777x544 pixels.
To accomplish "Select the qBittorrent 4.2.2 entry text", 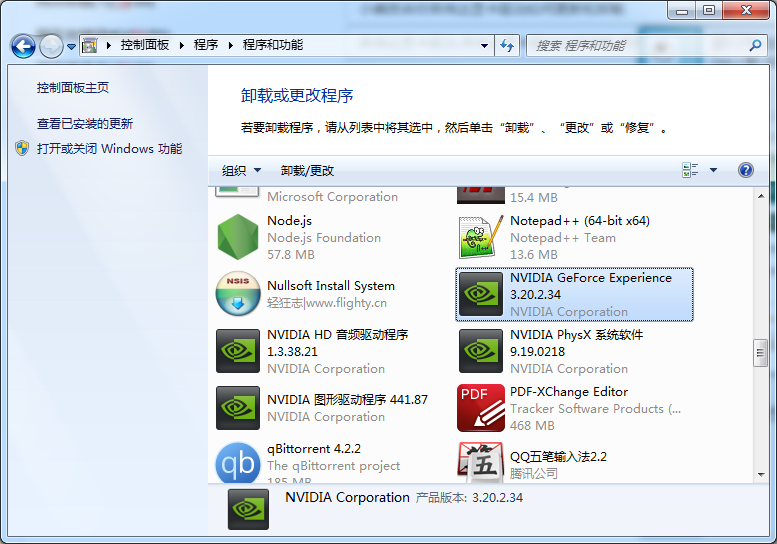I will 314,449.
